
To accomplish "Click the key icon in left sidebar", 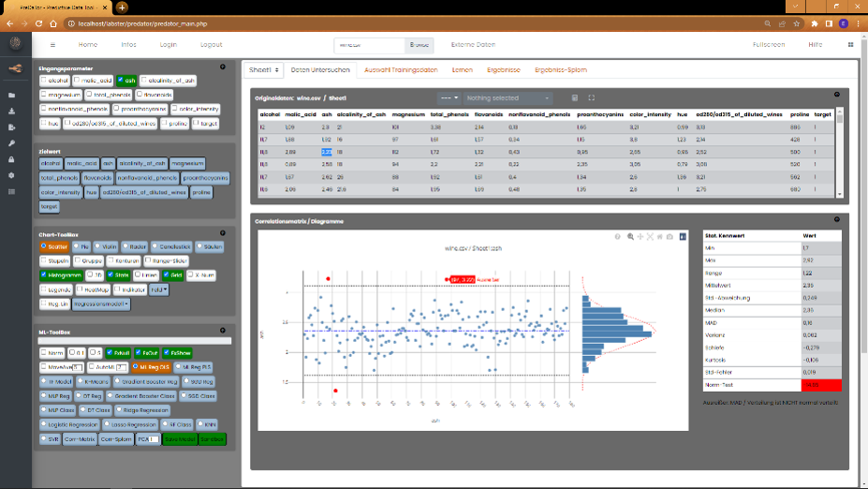I will click(11, 142).
